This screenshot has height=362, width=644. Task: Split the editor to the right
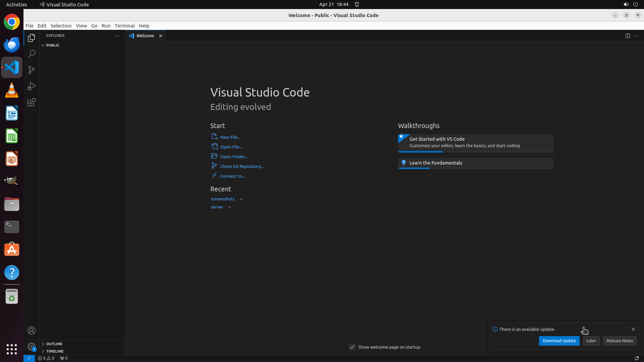coord(628,36)
